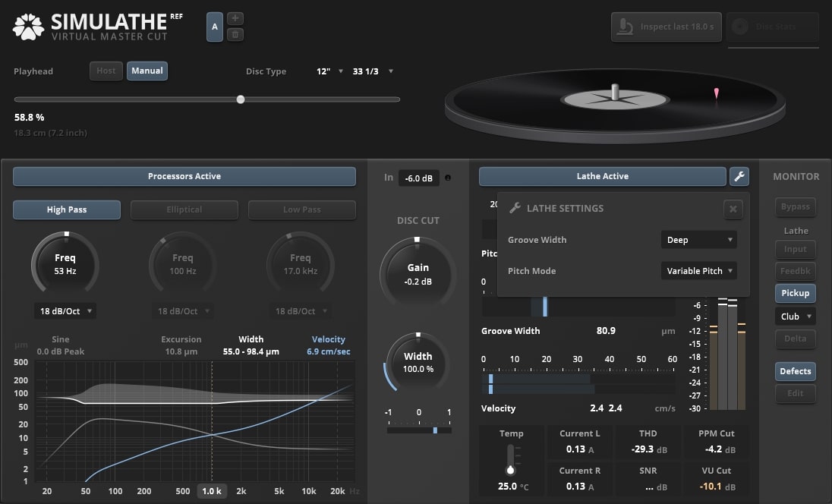The image size is (832, 504).
Task: Expand the High Pass 18 dB/Oct slope dropdown
Action: pyautogui.click(x=65, y=311)
